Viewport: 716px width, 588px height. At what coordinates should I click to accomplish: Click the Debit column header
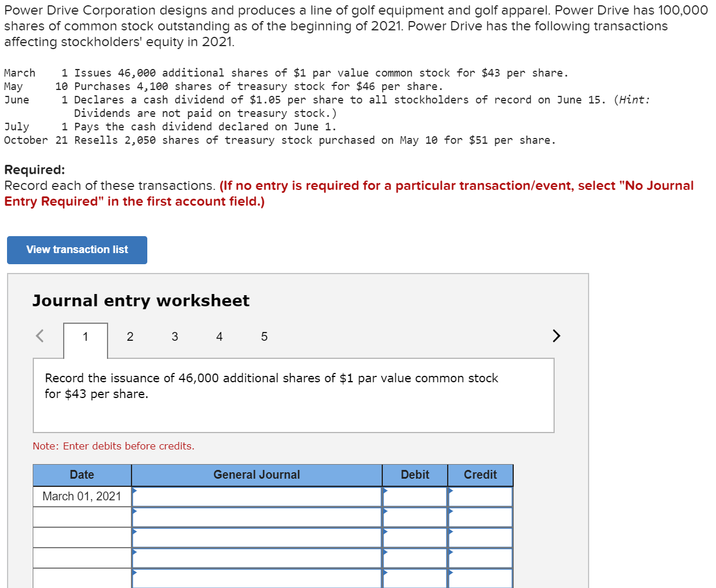click(416, 475)
